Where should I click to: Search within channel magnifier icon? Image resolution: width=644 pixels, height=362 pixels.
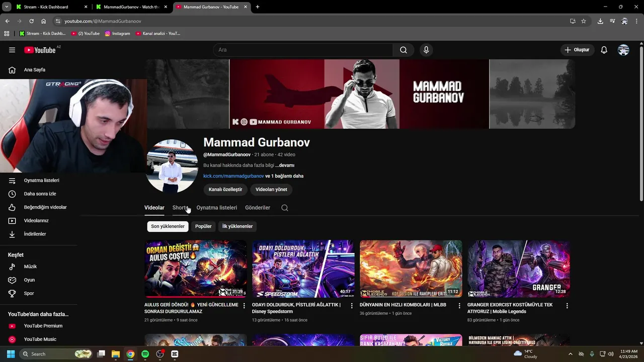pyautogui.click(x=285, y=208)
